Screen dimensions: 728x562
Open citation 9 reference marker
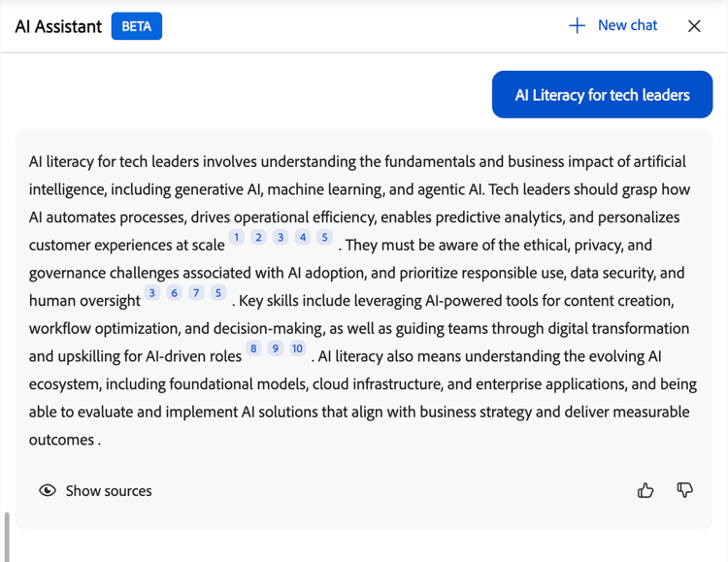pos(276,348)
